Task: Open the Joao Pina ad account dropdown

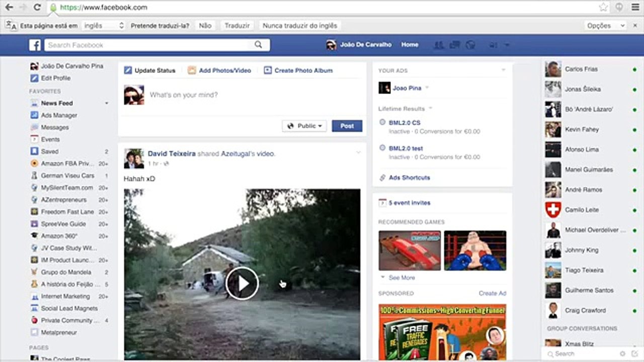Action: click(427, 88)
